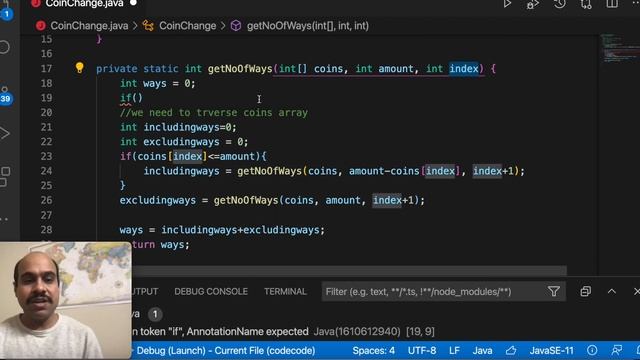Switch to the TERMINAL tab
Screen dimensions: 640x360
point(285,291)
